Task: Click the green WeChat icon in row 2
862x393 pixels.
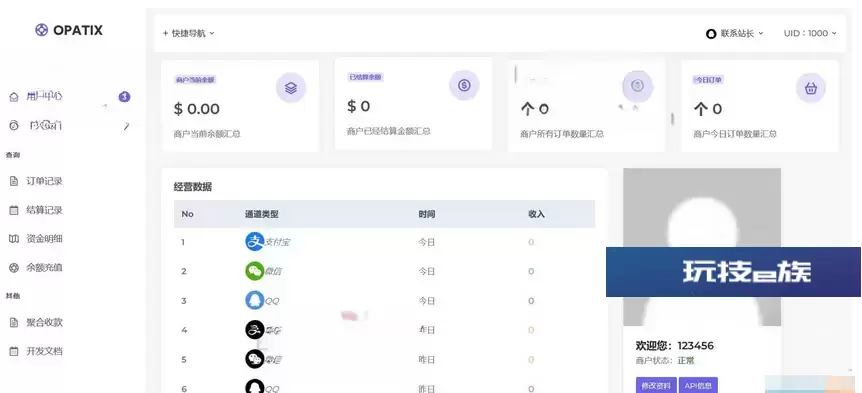Action: point(255,271)
